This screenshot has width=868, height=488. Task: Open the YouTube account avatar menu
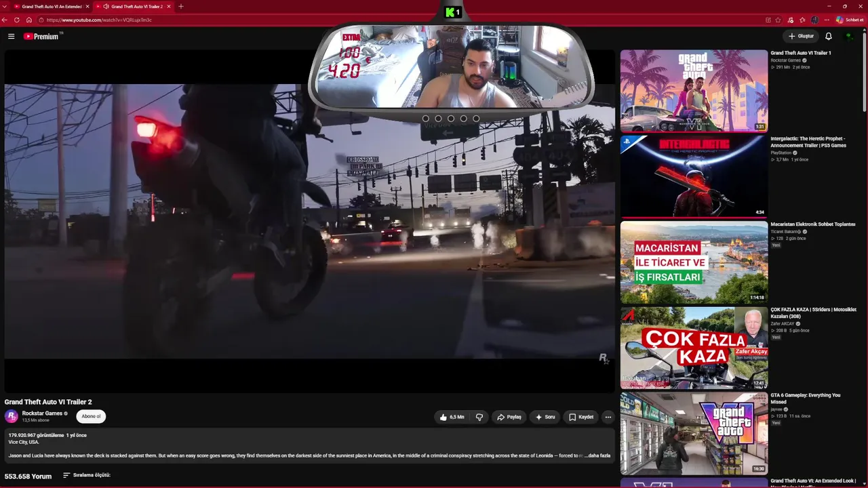[x=849, y=37]
